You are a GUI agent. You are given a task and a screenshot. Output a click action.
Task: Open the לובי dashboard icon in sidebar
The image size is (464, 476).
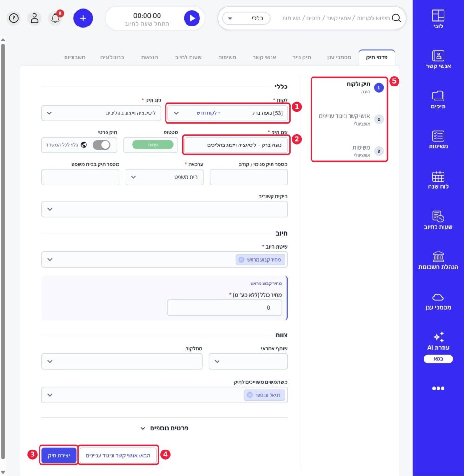point(438,16)
